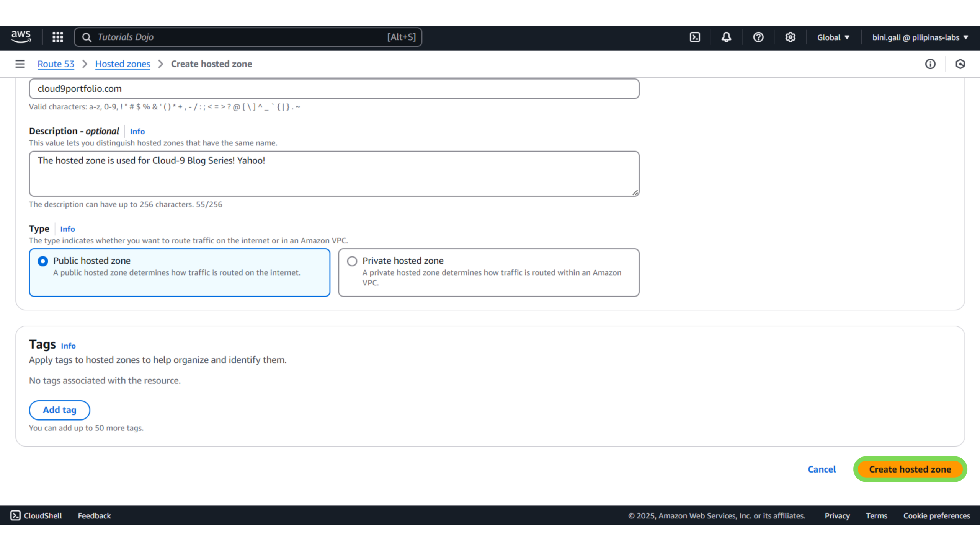
Task: Expand the Global region dropdown
Action: pos(833,37)
